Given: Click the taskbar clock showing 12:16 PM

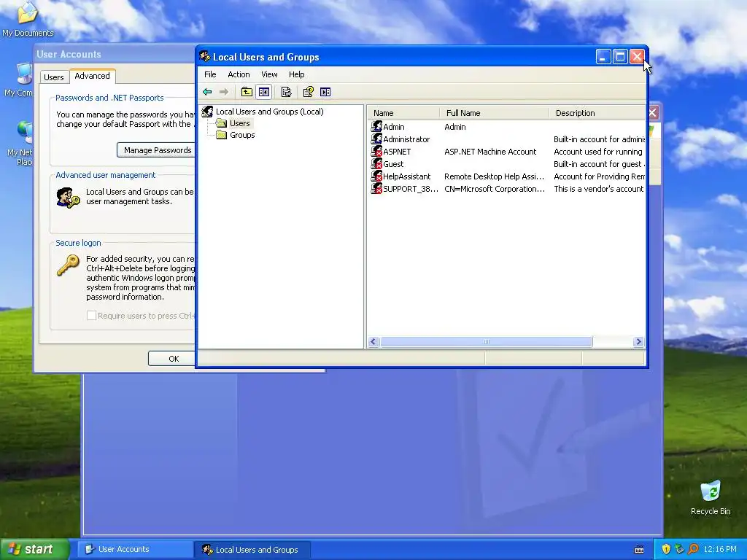Looking at the screenshot, I should click(720, 549).
